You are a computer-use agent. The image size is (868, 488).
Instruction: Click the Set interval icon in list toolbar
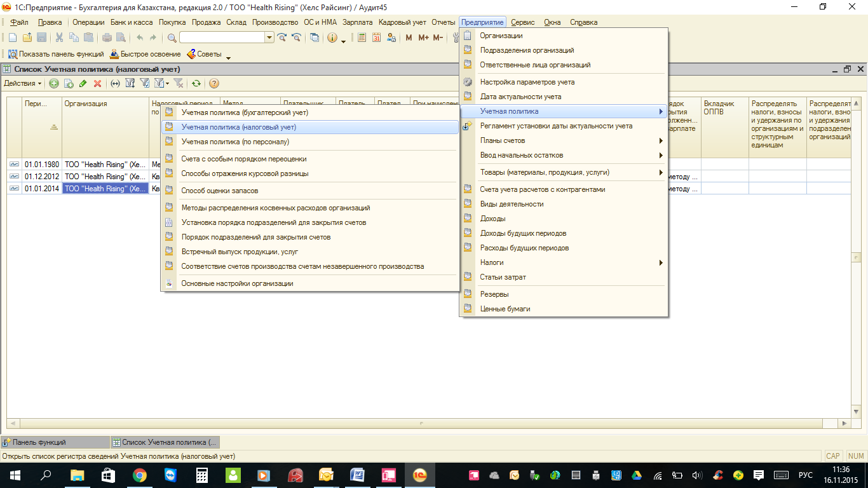tap(115, 83)
